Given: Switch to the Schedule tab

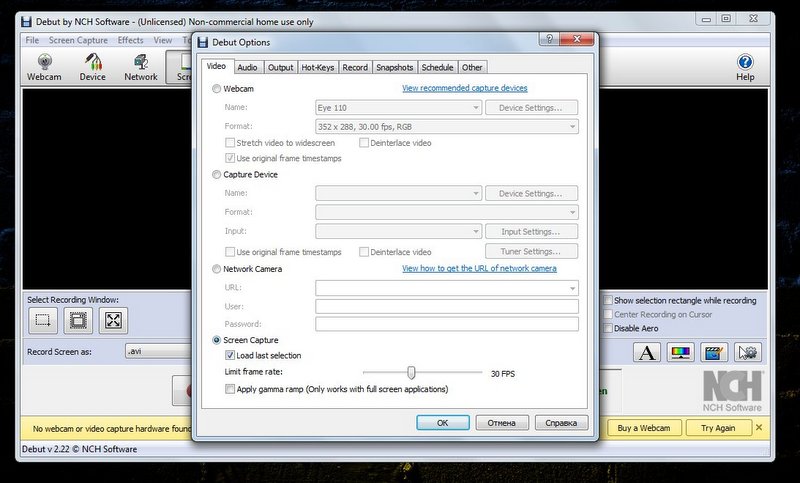Looking at the screenshot, I should (x=437, y=67).
